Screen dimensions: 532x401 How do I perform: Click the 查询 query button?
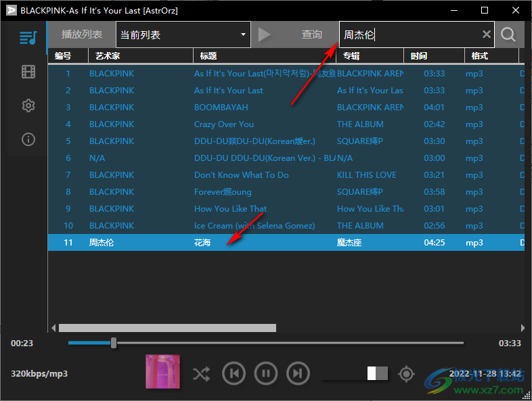point(311,34)
